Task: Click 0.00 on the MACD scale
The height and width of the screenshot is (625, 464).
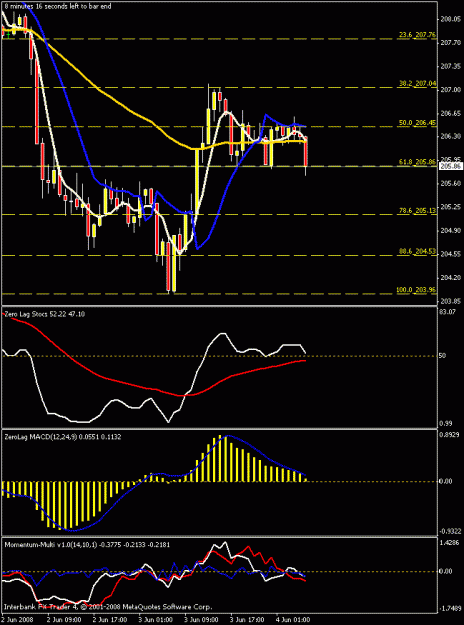Action: [447, 481]
